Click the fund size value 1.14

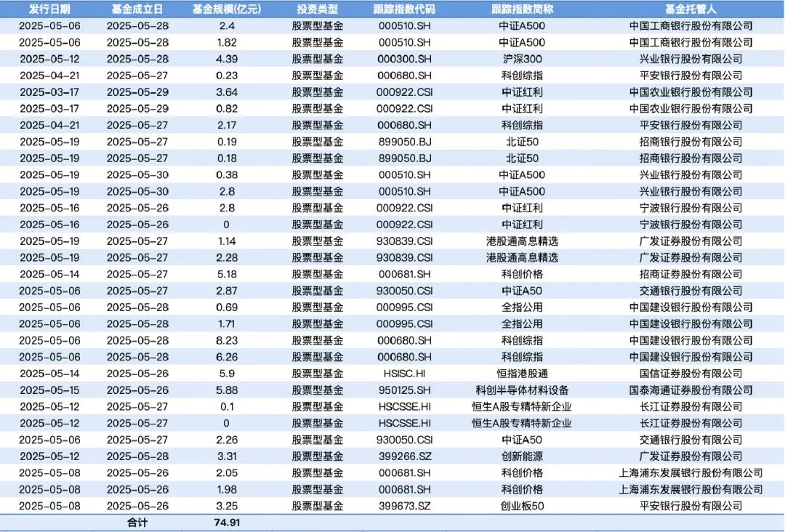point(227,241)
